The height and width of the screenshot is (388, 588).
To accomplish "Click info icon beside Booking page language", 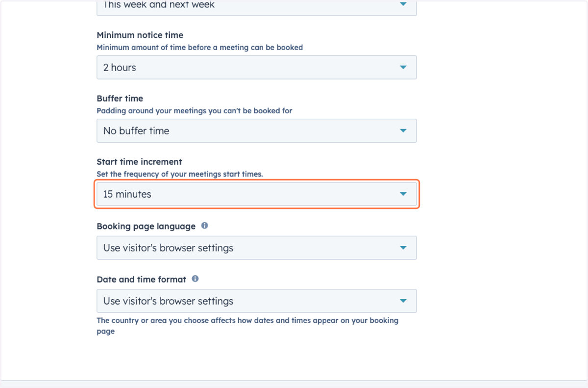I will (x=204, y=226).
